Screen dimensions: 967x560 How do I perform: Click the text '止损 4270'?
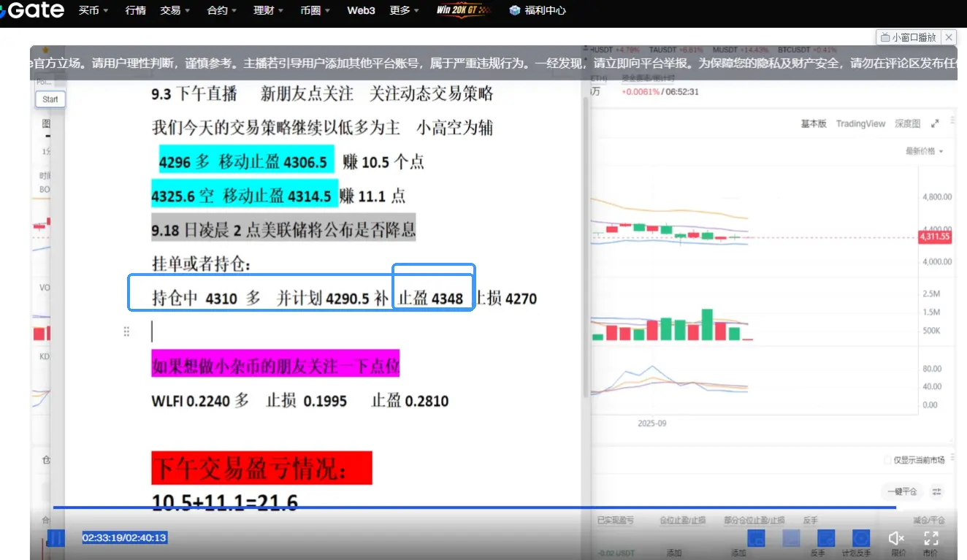point(506,298)
